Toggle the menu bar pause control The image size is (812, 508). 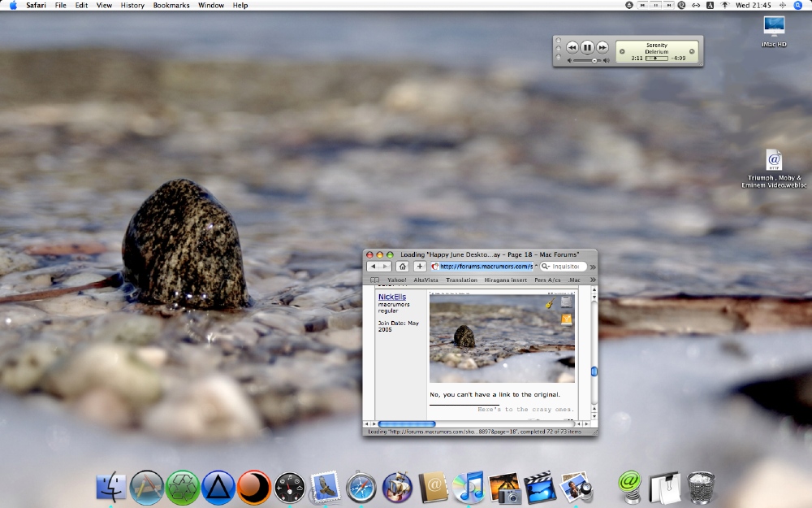click(x=655, y=5)
